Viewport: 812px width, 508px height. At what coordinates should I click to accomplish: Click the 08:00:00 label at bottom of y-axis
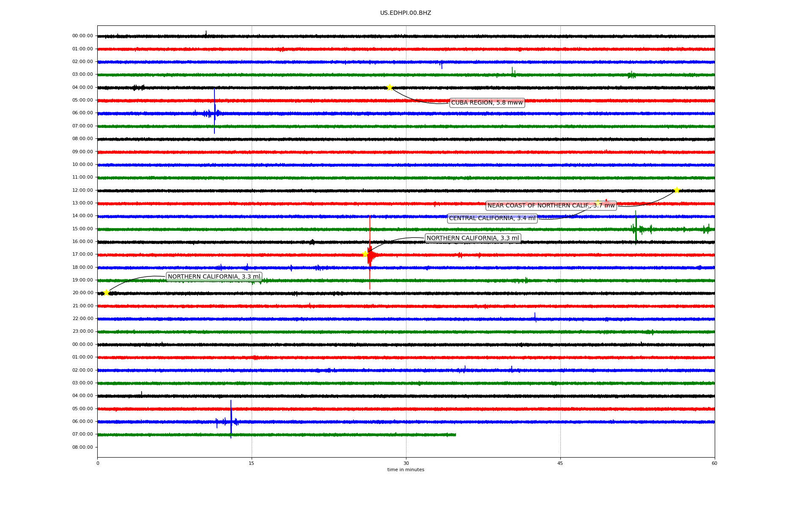point(82,447)
